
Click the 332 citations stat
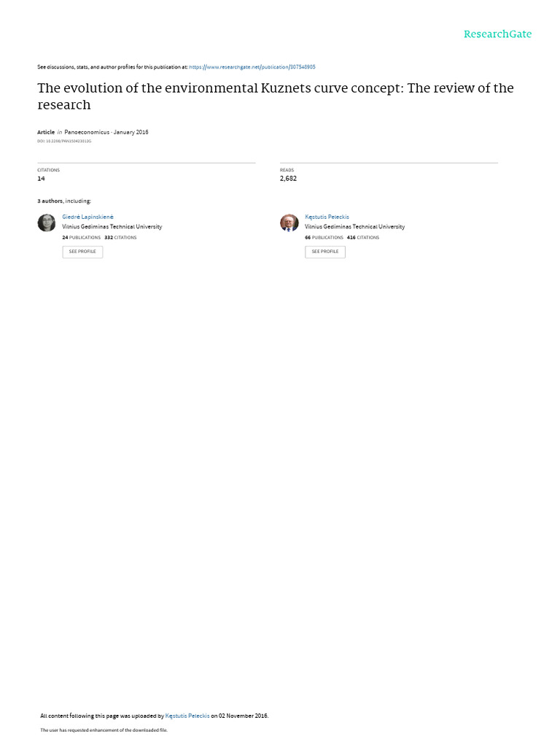[x=120, y=237]
